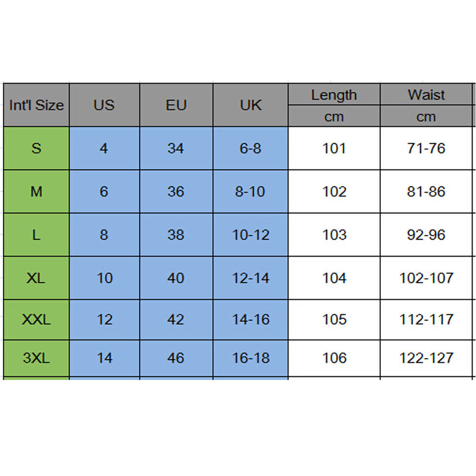Image resolution: width=476 pixels, height=476 pixels.
Task: Click the length 101 cell
Action: click(x=334, y=148)
